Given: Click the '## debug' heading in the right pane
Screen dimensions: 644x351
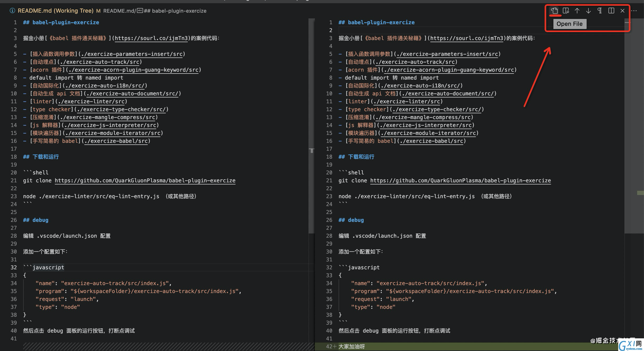Looking at the screenshot, I should click(x=351, y=220).
